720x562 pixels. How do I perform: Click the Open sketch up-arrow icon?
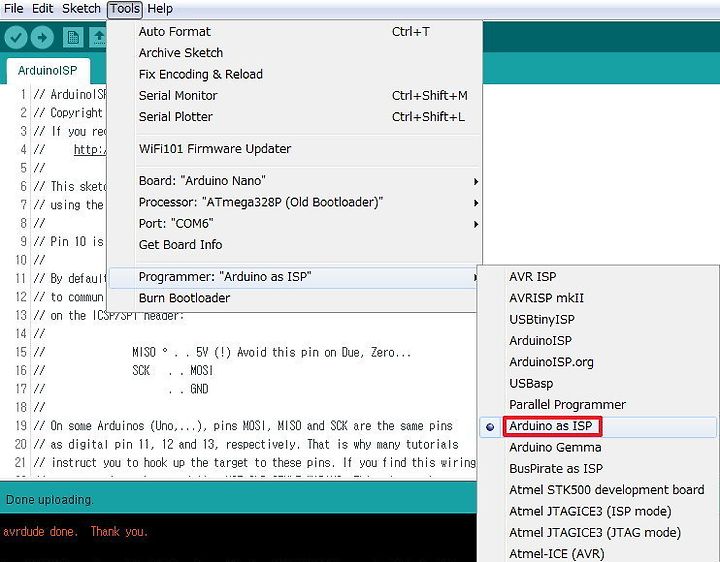(98, 38)
